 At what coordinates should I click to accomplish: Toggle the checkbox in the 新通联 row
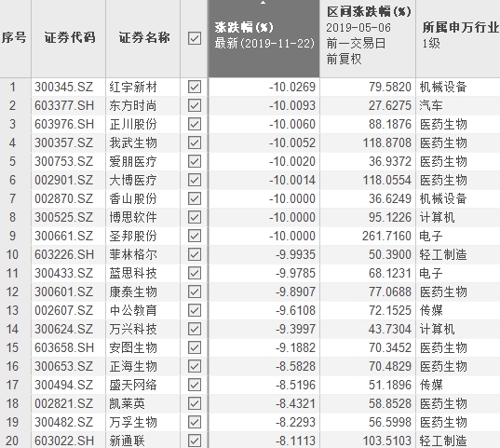(x=195, y=441)
